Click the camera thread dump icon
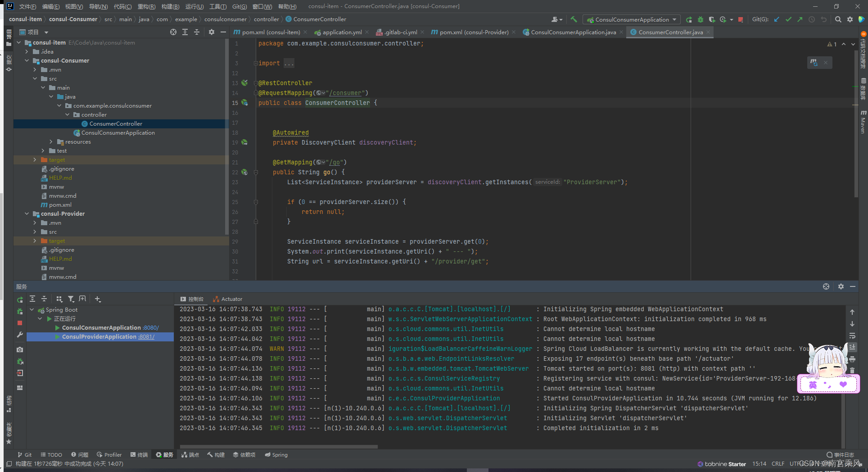Viewport: 868px width, 472px height. [x=20, y=349]
